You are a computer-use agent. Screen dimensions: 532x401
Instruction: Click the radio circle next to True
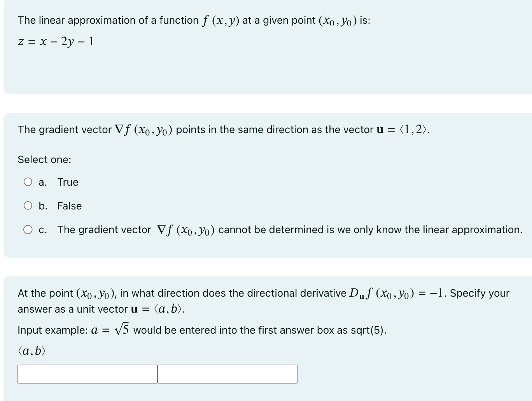pos(28,181)
